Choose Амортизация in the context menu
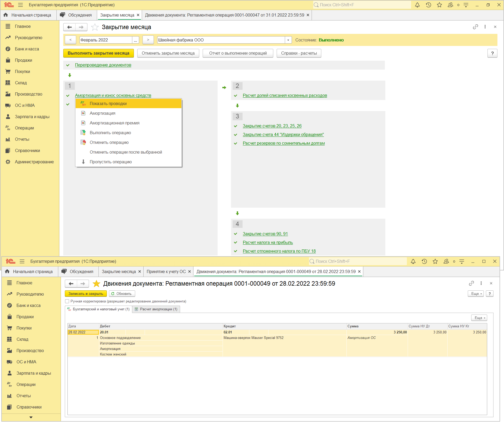 click(x=128, y=113)
